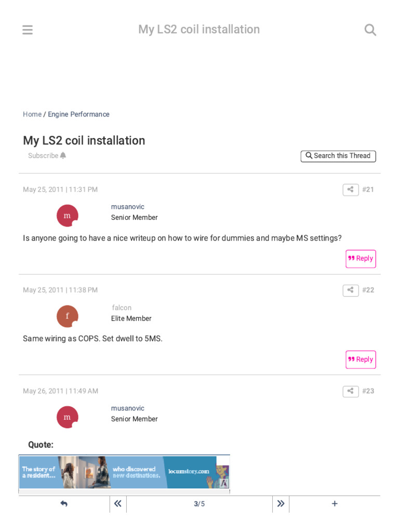
Task: Reply to musanovic's post #21
Action: [x=361, y=259]
